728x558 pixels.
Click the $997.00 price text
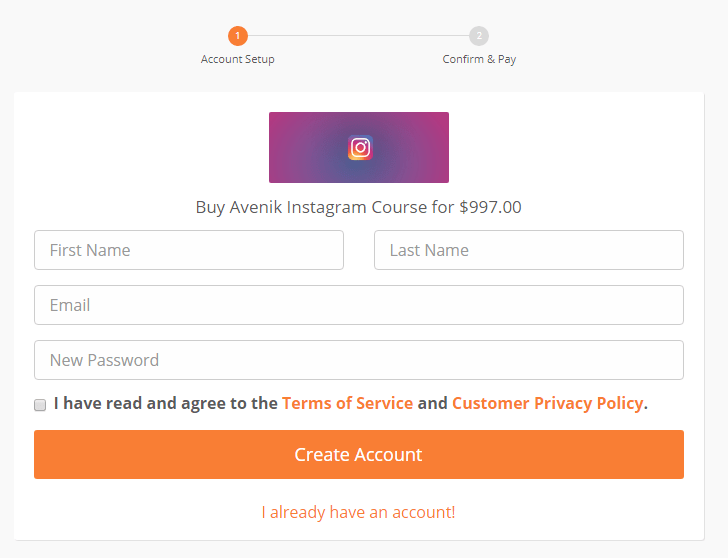point(490,208)
